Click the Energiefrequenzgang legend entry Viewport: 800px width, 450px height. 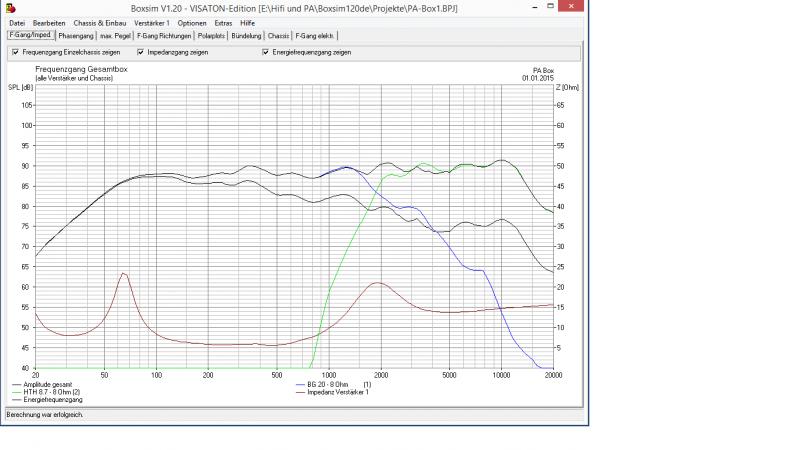[47, 400]
